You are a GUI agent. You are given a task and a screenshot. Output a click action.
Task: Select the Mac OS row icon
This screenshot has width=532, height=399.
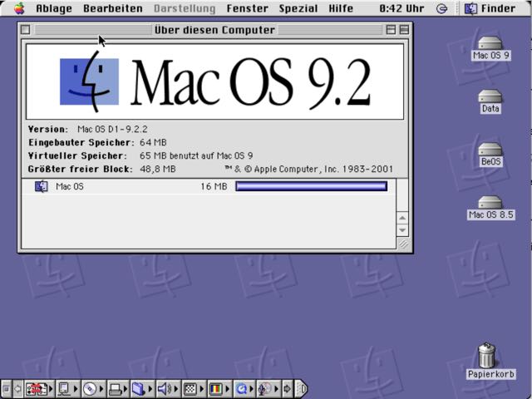[x=42, y=186]
